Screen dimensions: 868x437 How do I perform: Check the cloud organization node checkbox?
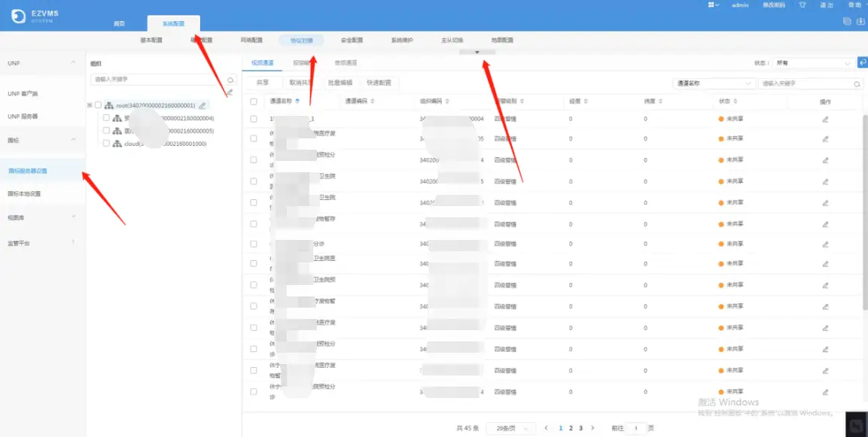(x=106, y=143)
